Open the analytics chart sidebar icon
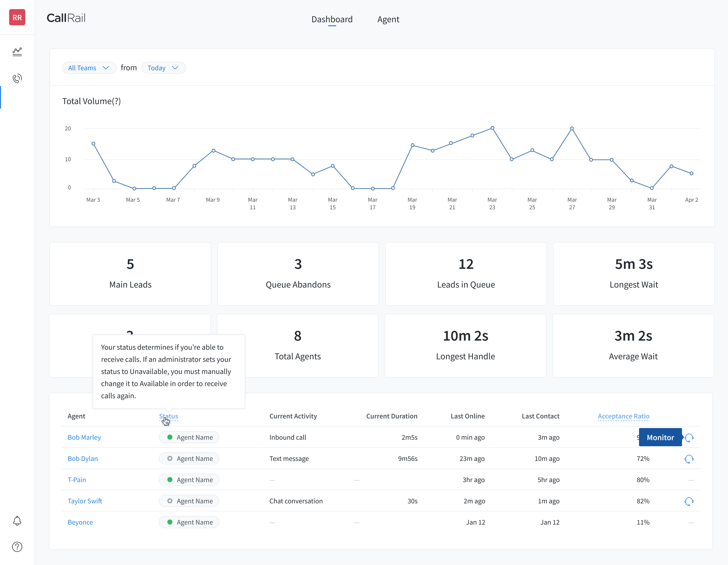The image size is (728, 565). [17, 52]
